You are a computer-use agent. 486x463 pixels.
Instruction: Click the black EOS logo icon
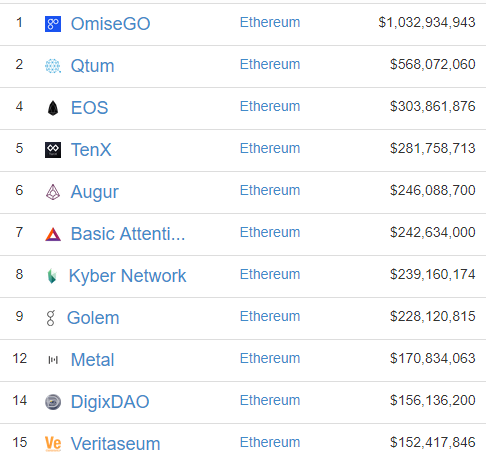point(53,108)
